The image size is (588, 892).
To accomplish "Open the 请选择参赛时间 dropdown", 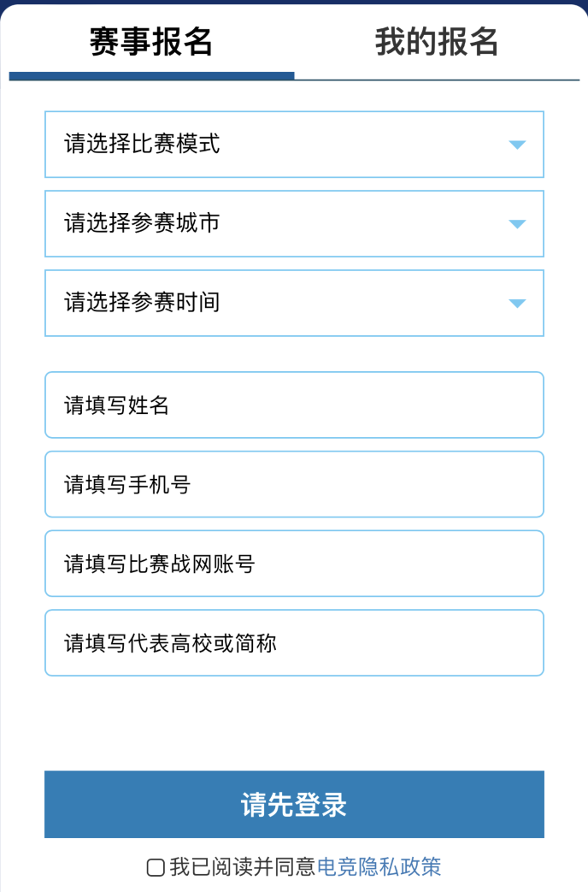I will (294, 304).
